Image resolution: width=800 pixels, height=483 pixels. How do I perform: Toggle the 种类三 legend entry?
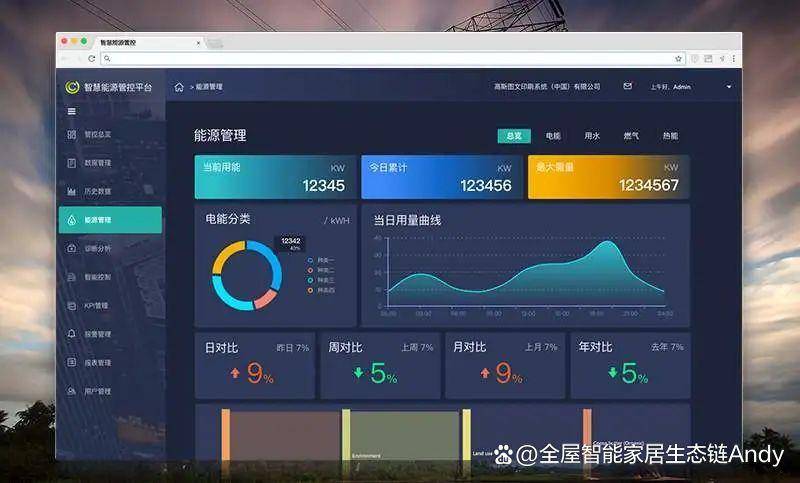click(x=321, y=281)
